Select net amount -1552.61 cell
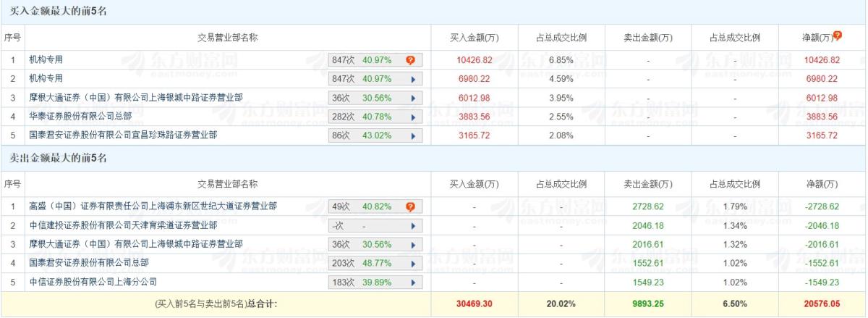868x318 pixels. click(823, 264)
